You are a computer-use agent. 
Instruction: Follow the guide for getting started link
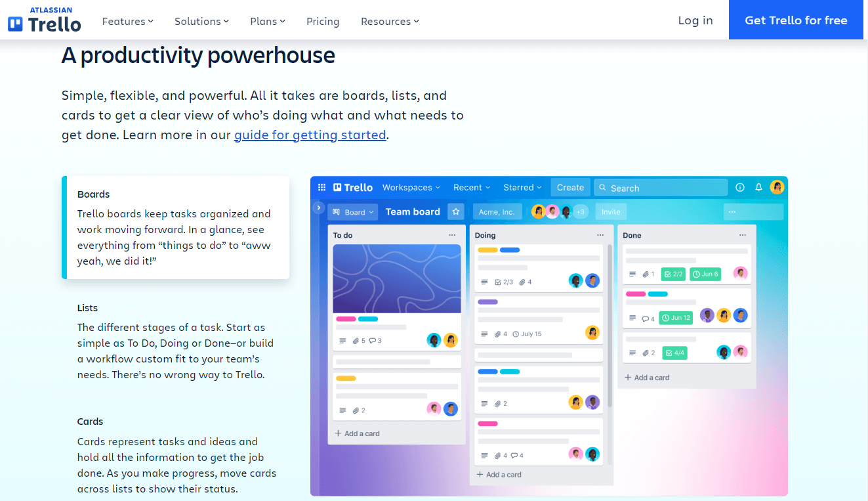[310, 135]
